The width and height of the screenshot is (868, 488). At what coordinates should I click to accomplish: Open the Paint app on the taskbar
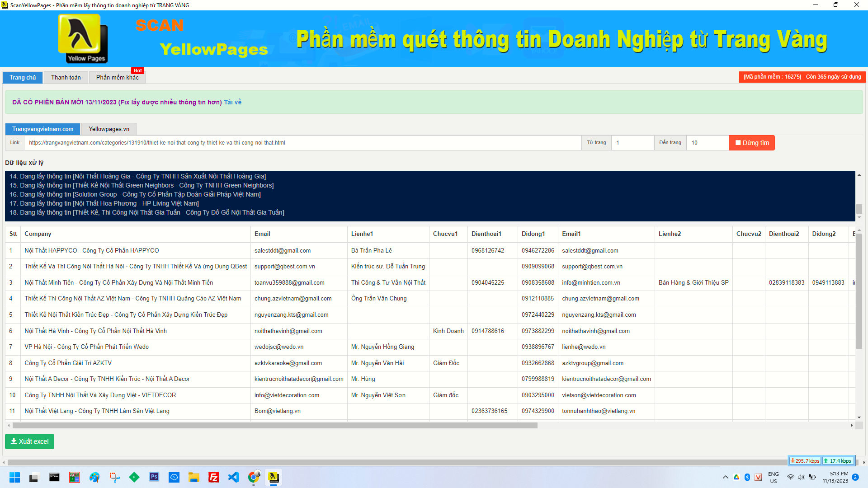pyautogui.click(x=94, y=477)
